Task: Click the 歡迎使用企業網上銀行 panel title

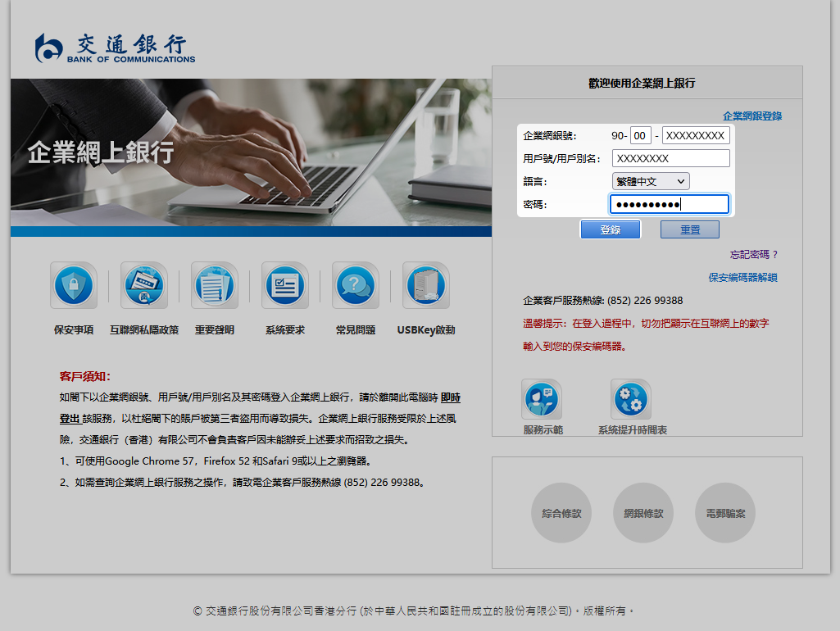Action: tap(642, 83)
